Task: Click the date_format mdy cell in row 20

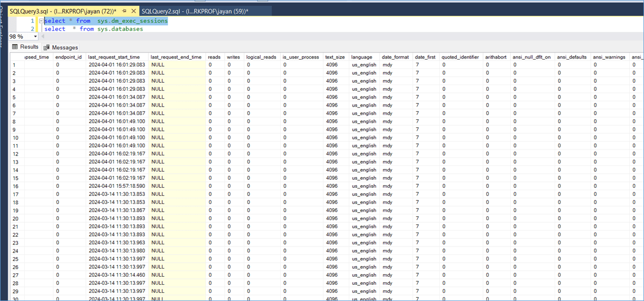Action: point(395,218)
